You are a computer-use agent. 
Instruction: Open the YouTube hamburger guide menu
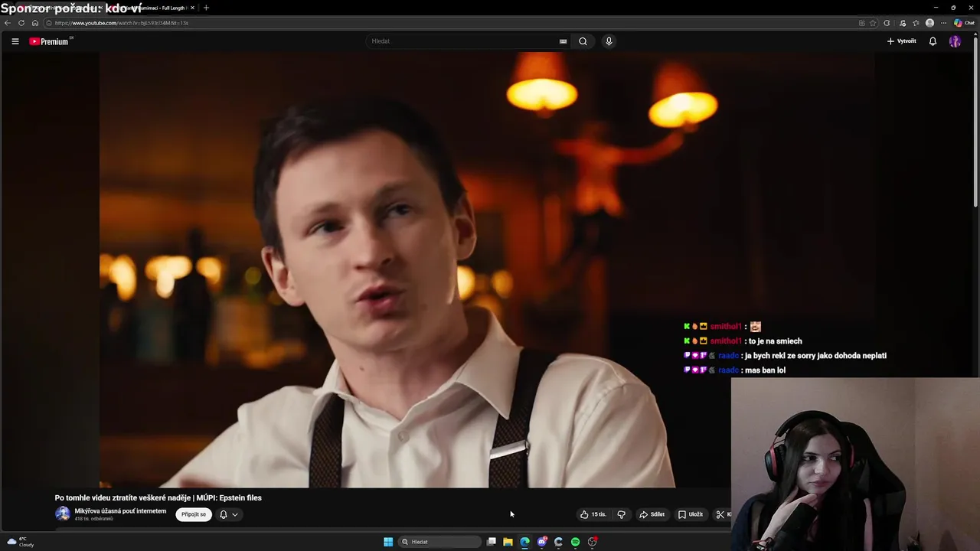[15, 41]
